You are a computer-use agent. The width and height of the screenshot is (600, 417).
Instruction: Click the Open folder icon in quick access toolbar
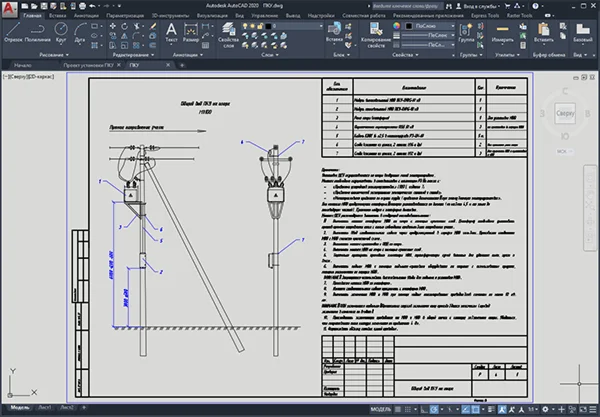click(x=34, y=6)
